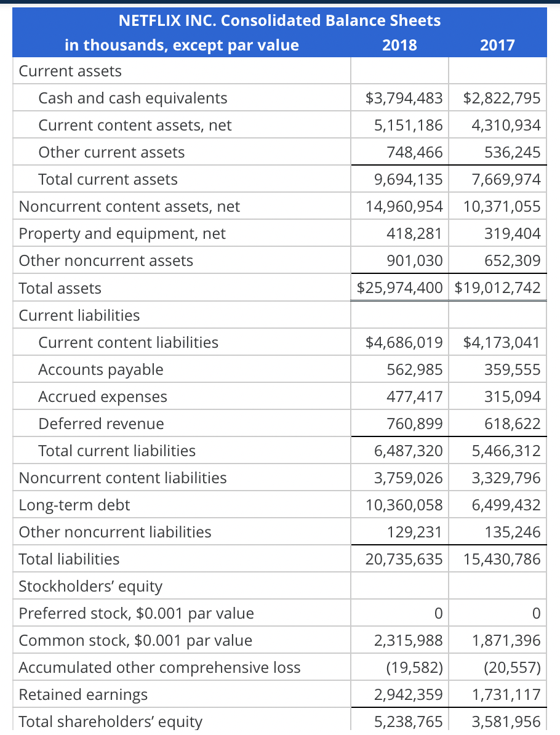Click the 2018 total liabilities value 20,735,635
Viewport: 560px width, 735px height.
pos(404,559)
